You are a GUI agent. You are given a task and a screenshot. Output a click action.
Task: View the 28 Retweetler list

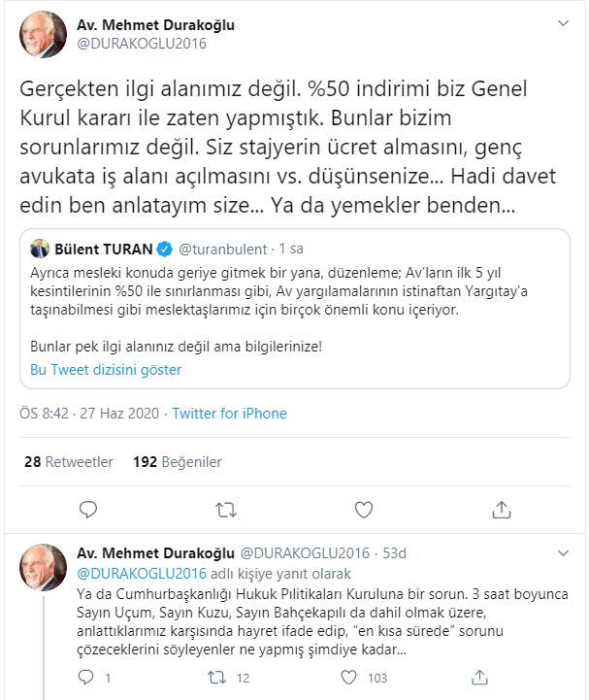[68, 462]
